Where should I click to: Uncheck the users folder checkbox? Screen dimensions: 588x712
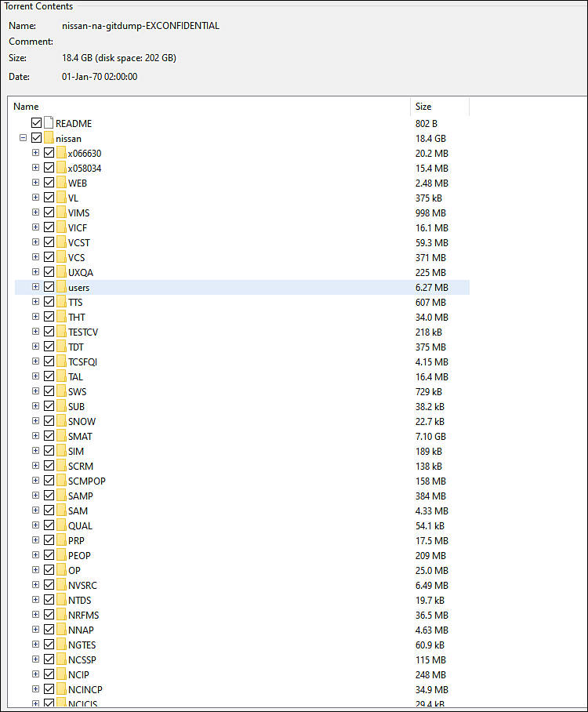49,286
